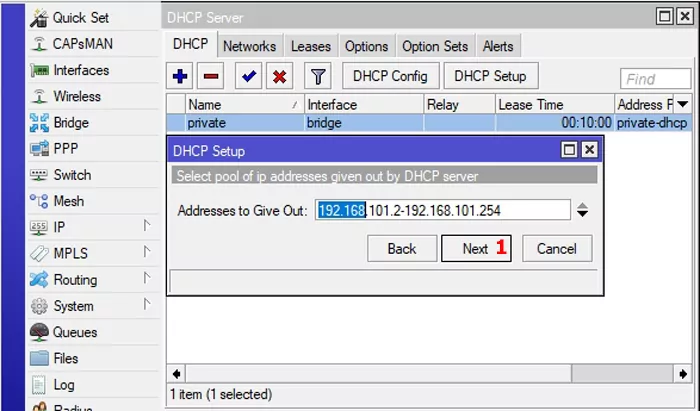Click the red X Disable icon

point(279,76)
